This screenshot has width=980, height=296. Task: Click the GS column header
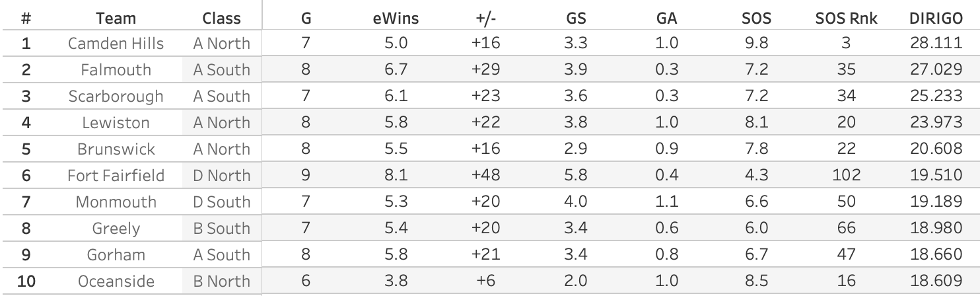(576, 18)
